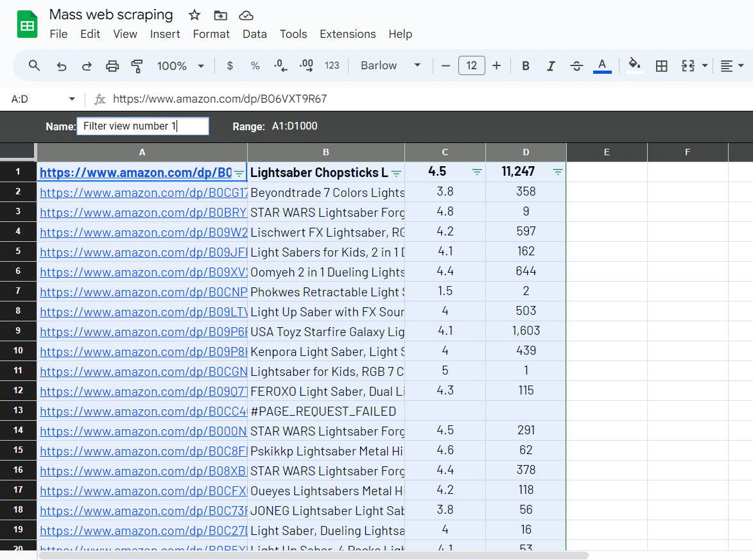753x560 pixels.
Task: Open the Barlow font dropdown
Action: point(390,66)
